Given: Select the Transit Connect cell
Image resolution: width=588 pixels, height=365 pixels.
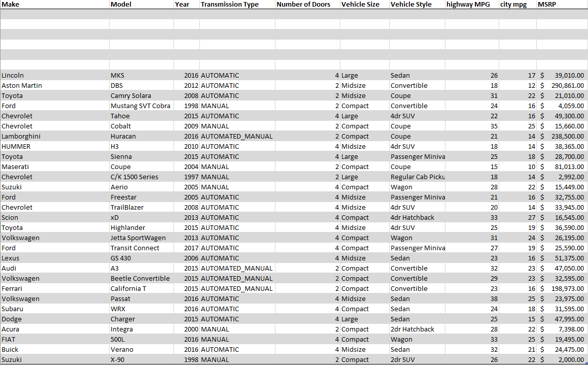Looking at the screenshot, I should point(142,248).
